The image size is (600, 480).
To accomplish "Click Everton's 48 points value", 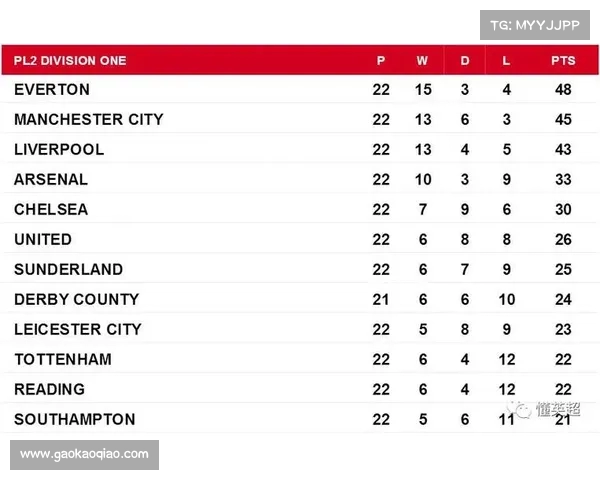I will point(563,89).
